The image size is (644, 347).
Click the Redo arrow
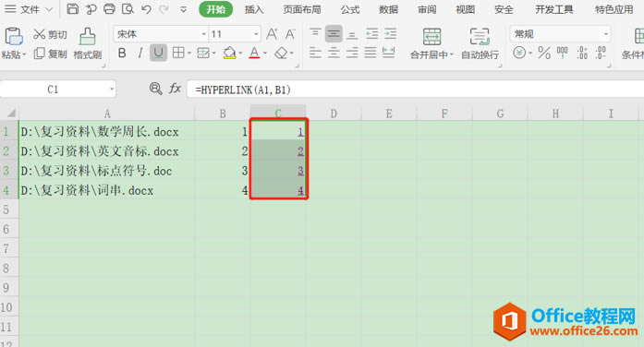(164, 9)
